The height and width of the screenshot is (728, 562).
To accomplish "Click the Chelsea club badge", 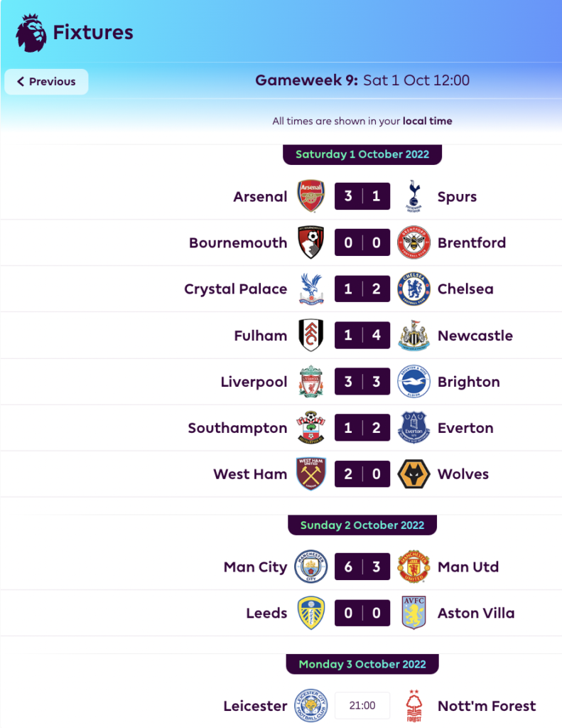I will point(414,289).
